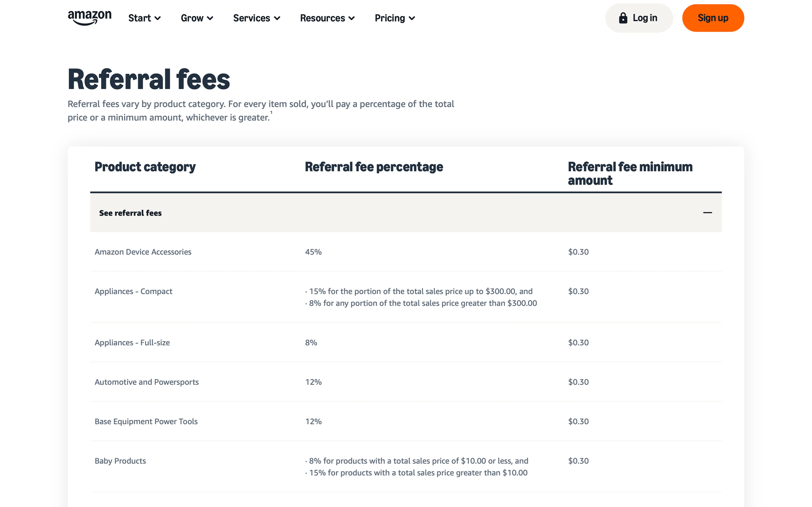The height and width of the screenshot is (507, 812).
Task: Click the chevron next to Pricing
Action: tap(412, 18)
